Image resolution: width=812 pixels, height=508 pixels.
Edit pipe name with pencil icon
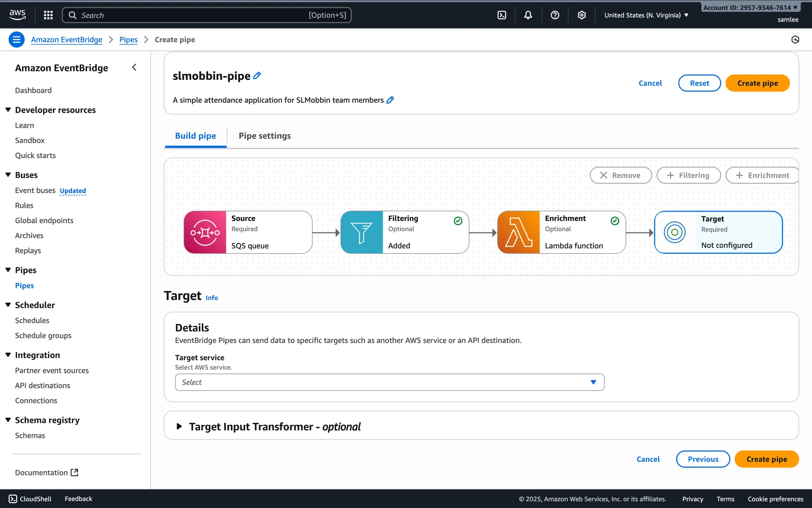point(257,76)
